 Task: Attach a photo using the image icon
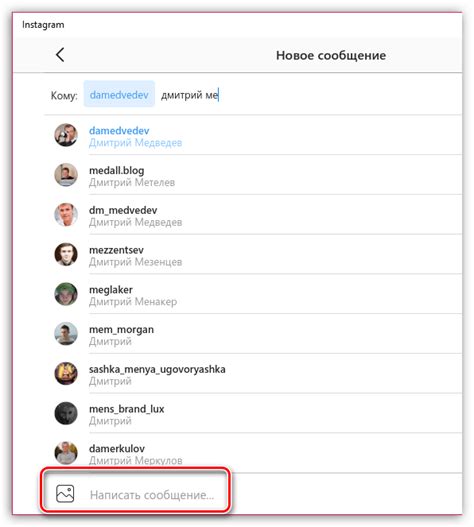tap(65, 493)
